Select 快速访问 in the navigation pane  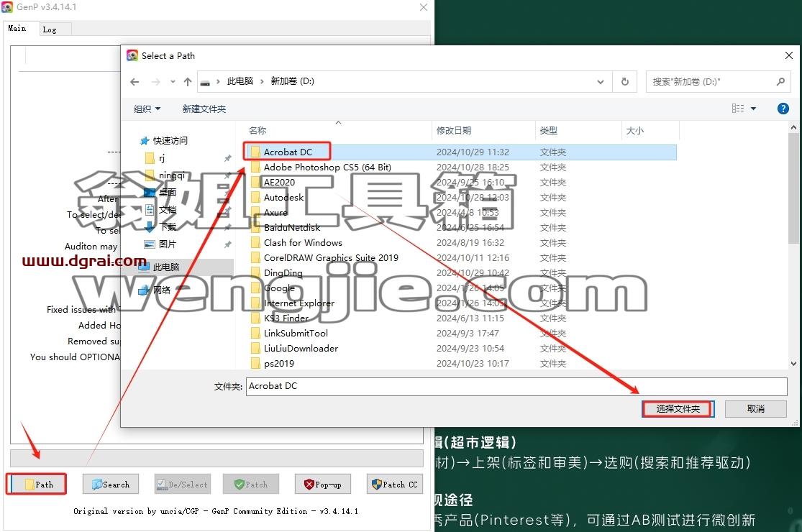click(x=170, y=140)
